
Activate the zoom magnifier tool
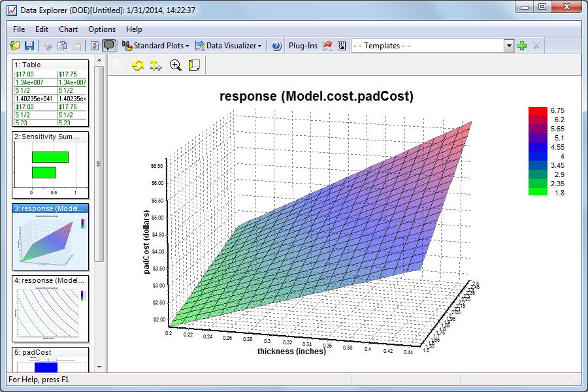175,65
